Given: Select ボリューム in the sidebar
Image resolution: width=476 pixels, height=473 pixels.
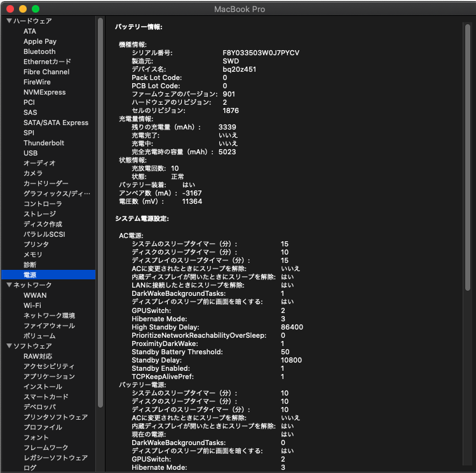Looking at the screenshot, I should [39, 336].
